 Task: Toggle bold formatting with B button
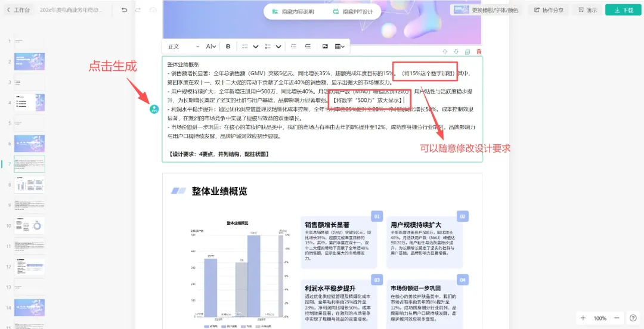point(228,46)
